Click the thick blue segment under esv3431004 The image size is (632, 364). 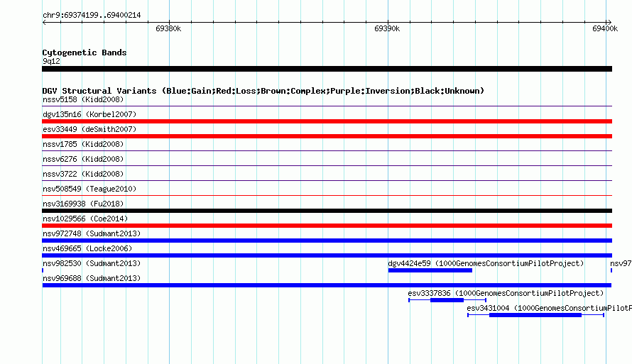535,315
